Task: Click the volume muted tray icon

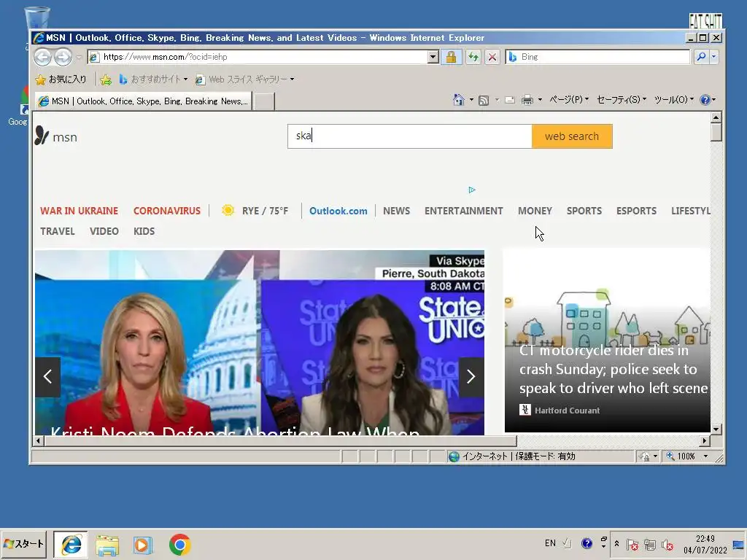Action: click(667, 545)
